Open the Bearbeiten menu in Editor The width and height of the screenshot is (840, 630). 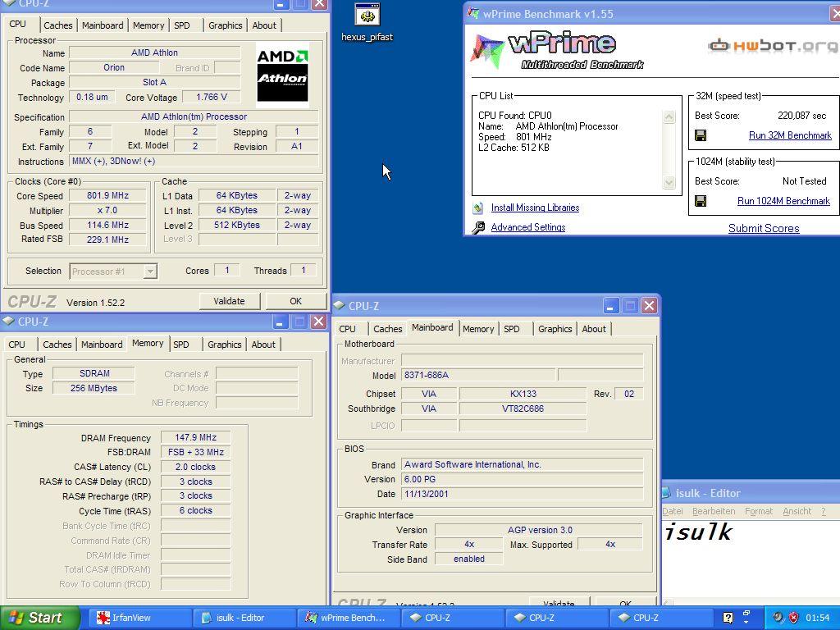[714, 511]
